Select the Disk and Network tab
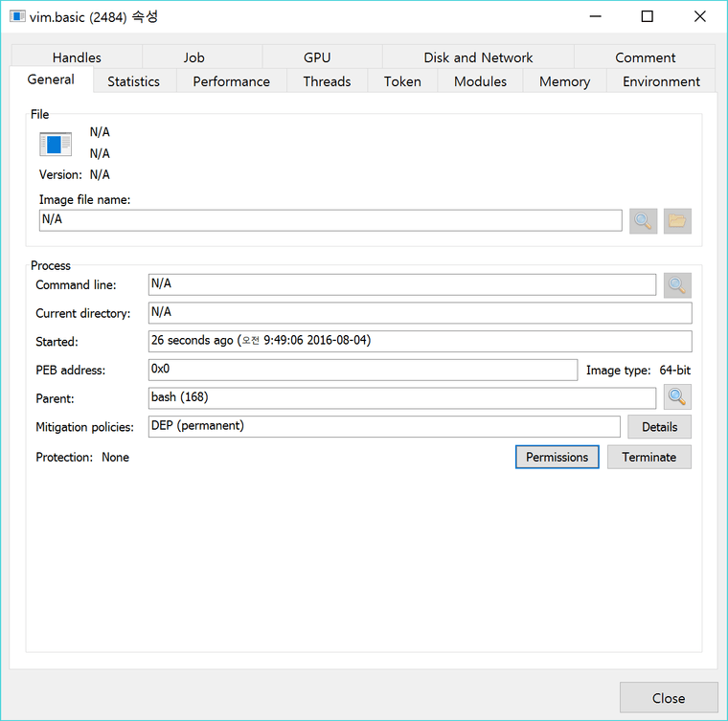Screen dimensions: 728x721 tap(478, 57)
